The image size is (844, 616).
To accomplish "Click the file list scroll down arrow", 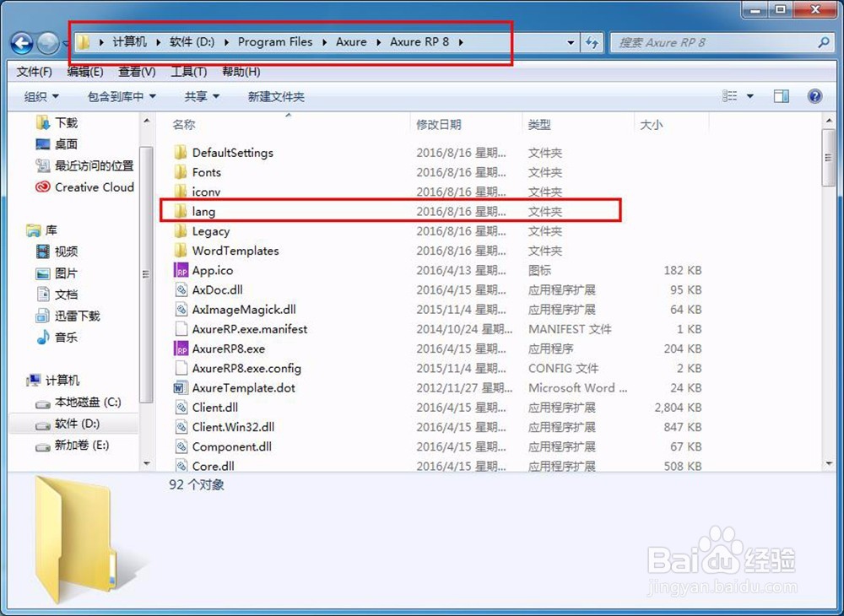I will click(829, 464).
